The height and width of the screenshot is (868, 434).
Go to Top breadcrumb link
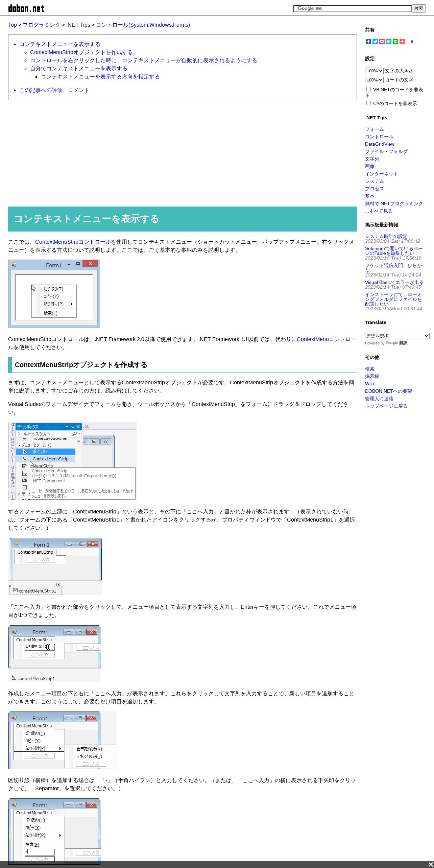[x=13, y=25]
